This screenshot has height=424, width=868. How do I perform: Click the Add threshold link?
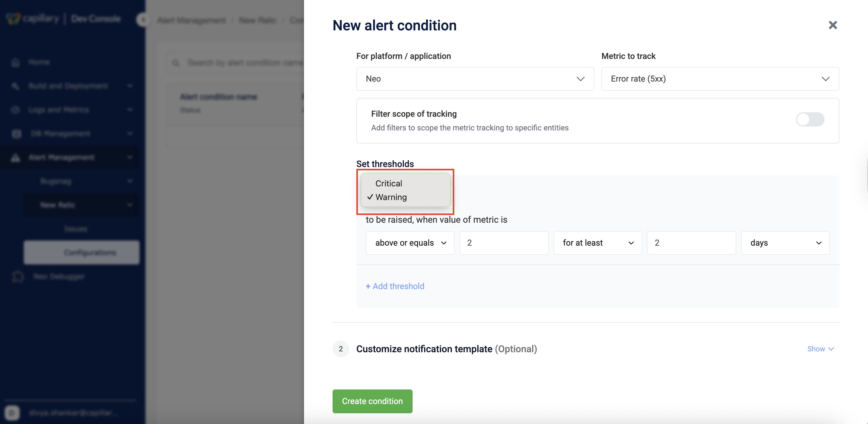[x=395, y=286]
